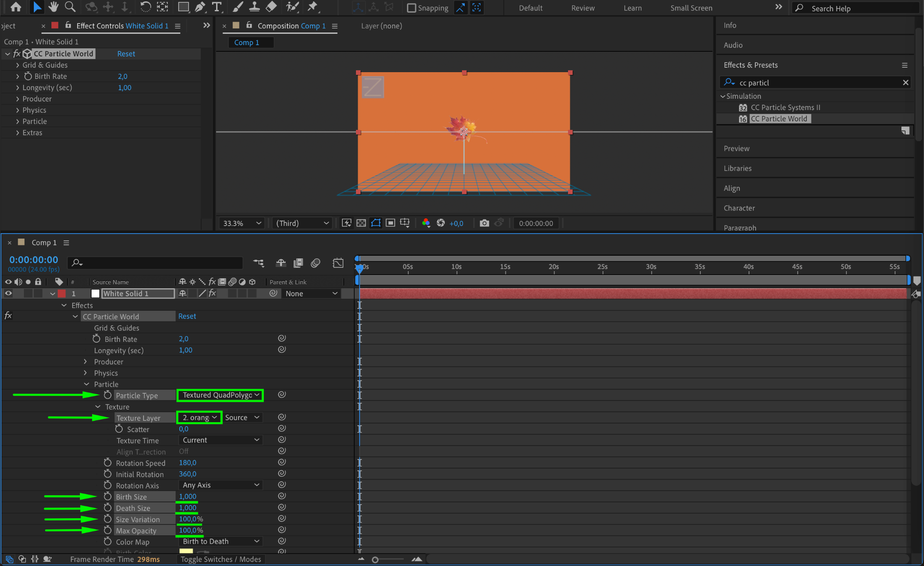Toggle transparency grid in composition viewer
924x566 pixels.
point(361,223)
